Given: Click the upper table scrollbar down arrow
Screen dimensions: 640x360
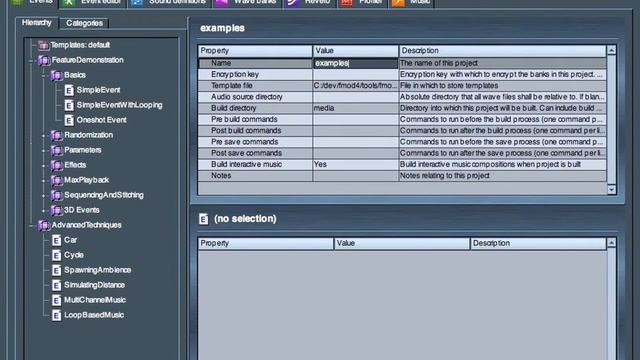Looking at the screenshot, I should pos(611,189).
